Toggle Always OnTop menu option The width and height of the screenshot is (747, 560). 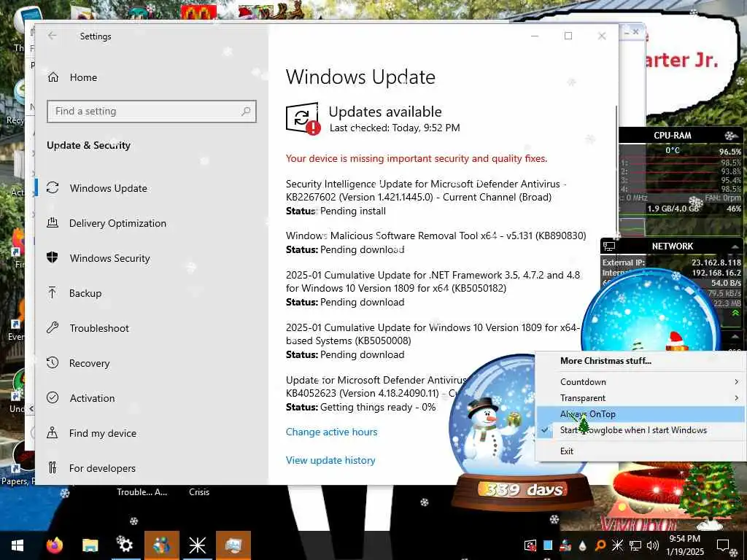tap(639, 414)
